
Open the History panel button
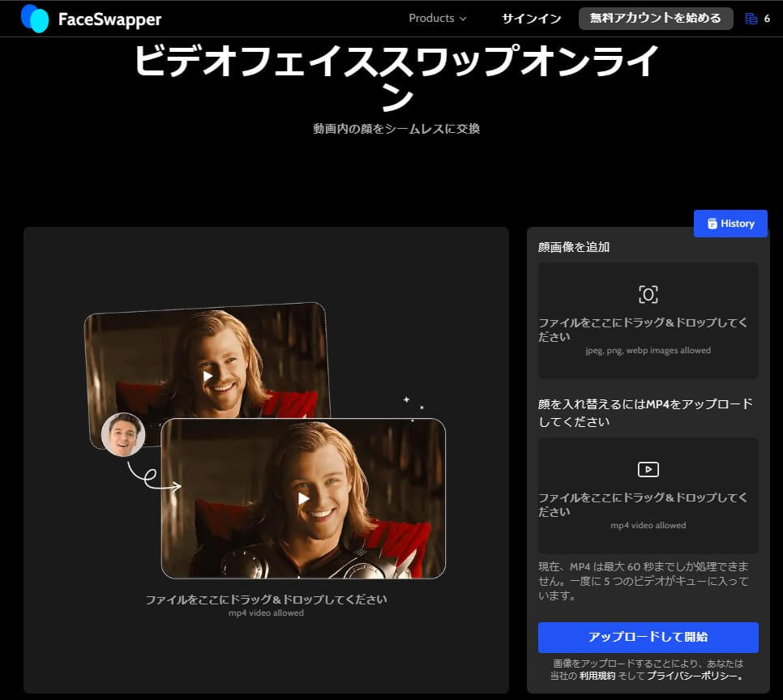tap(730, 224)
